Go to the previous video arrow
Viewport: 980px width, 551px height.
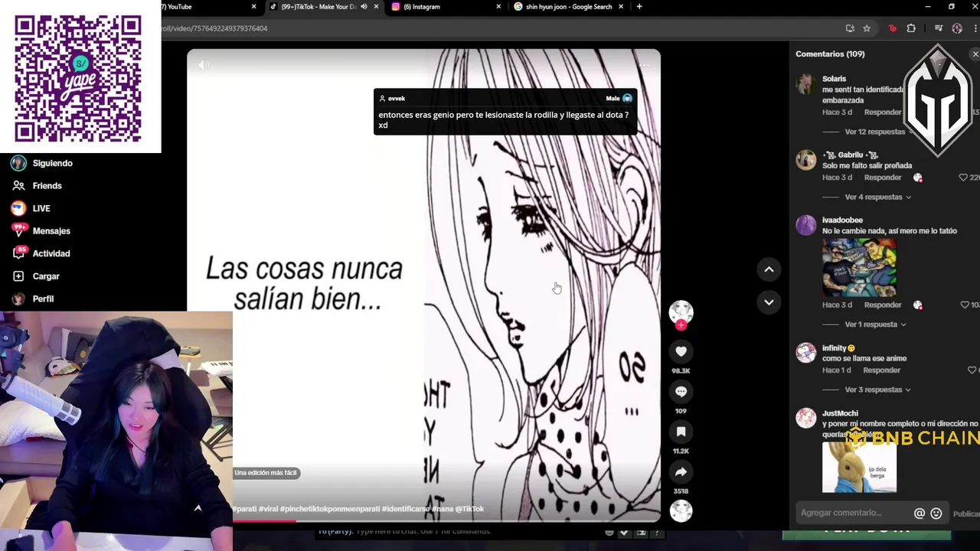[x=769, y=269]
